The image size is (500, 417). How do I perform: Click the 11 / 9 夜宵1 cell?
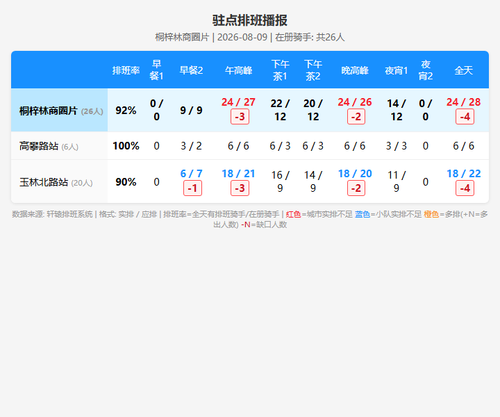(x=396, y=182)
